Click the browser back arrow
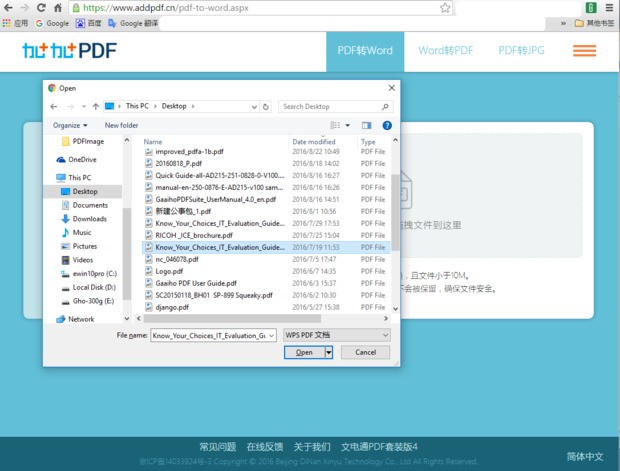Image resolution: width=620 pixels, height=471 pixels. tap(8, 8)
